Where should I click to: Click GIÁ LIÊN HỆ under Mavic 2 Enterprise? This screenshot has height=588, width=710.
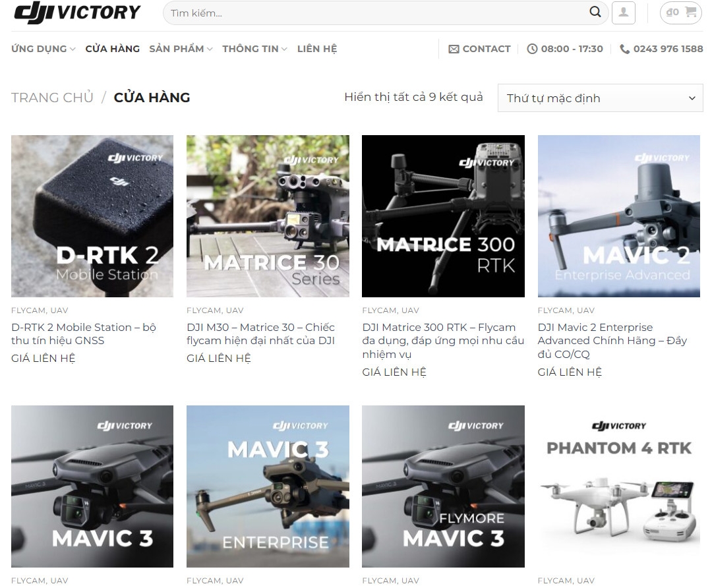pos(570,372)
